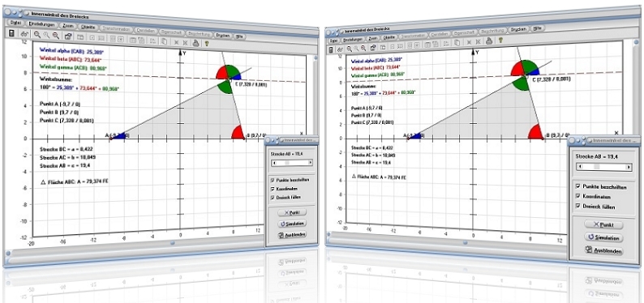Disable 'Dreieck füllen' in the right panel

point(578,207)
